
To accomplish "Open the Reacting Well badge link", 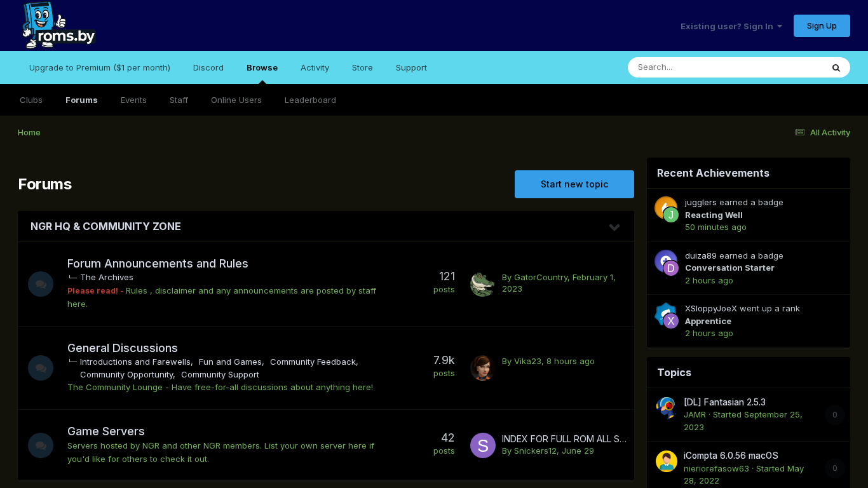I will [x=714, y=215].
